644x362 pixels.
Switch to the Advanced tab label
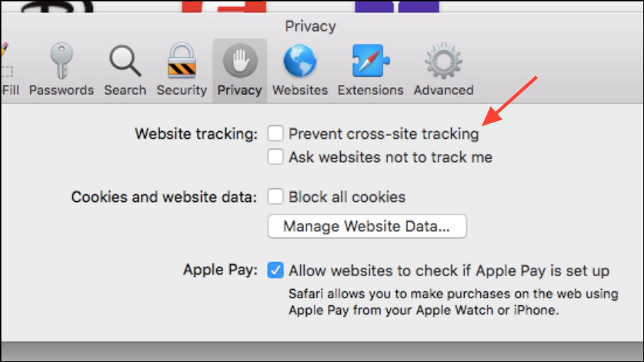(x=444, y=90)
